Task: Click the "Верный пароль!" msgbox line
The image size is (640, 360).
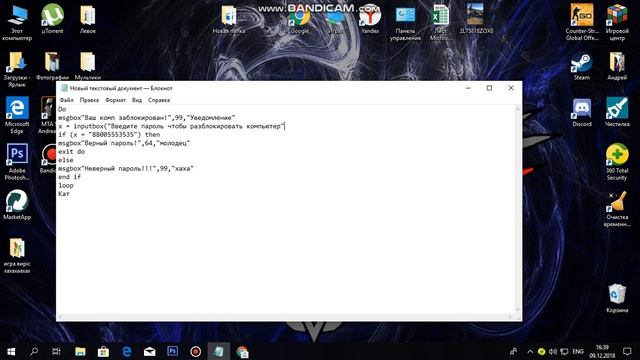Action: (124, 143)
